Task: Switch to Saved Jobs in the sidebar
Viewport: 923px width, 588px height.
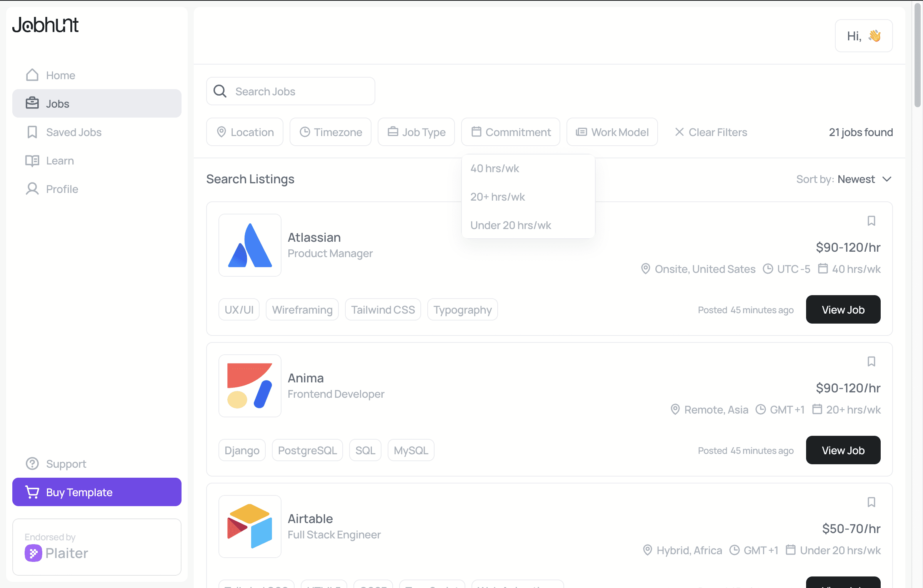Action: pos(74,132)
